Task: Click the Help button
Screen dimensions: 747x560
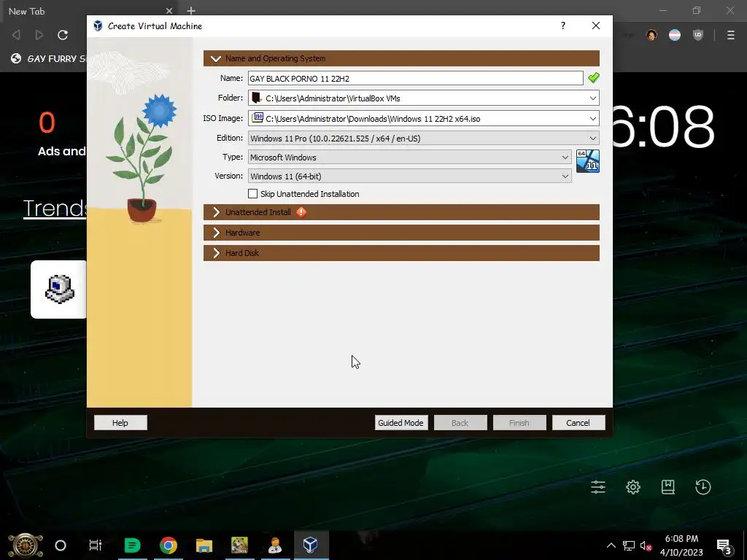Action: point(120,423)
